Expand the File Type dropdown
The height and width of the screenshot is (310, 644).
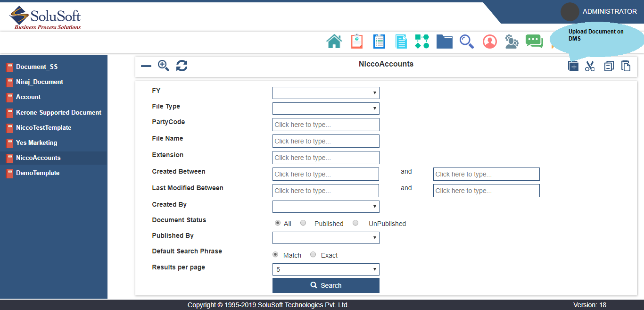coord(326,109)
